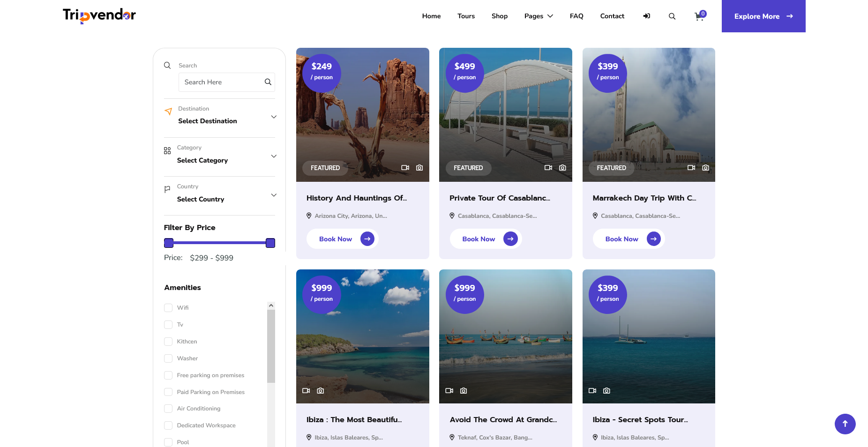Click camera icon on Avoid The Crowd card
The width and height of the screenshot is (868, 447).
(464, 391)
